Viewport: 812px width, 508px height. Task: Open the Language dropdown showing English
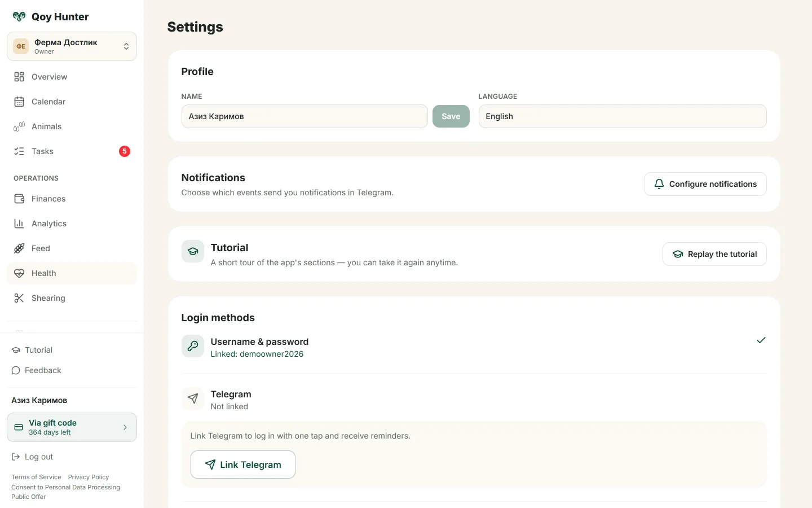(623, 116)
